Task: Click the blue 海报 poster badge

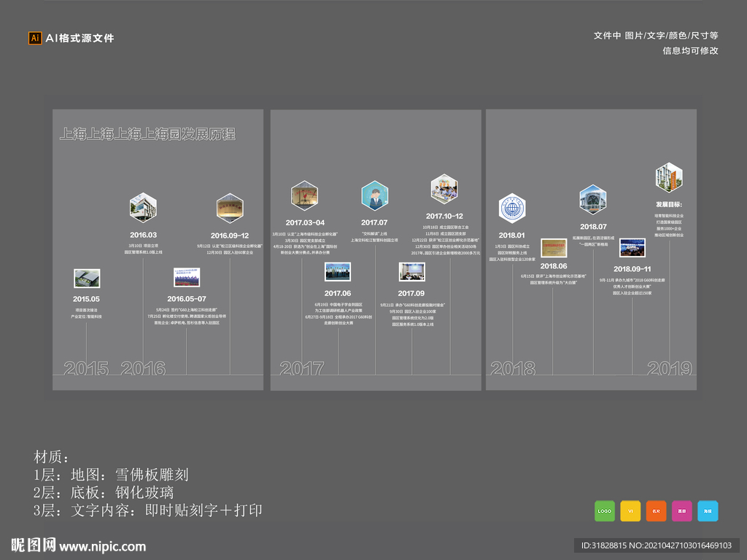Action: [707, 511]
